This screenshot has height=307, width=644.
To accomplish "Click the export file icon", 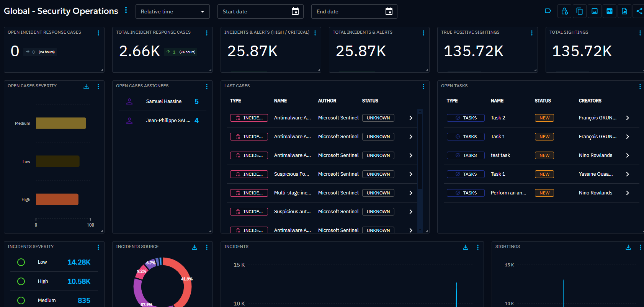I will click(624, 11).
